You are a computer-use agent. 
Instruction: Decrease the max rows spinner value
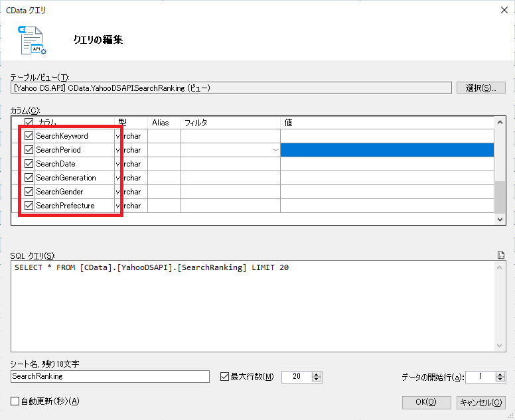pos(317,380)
